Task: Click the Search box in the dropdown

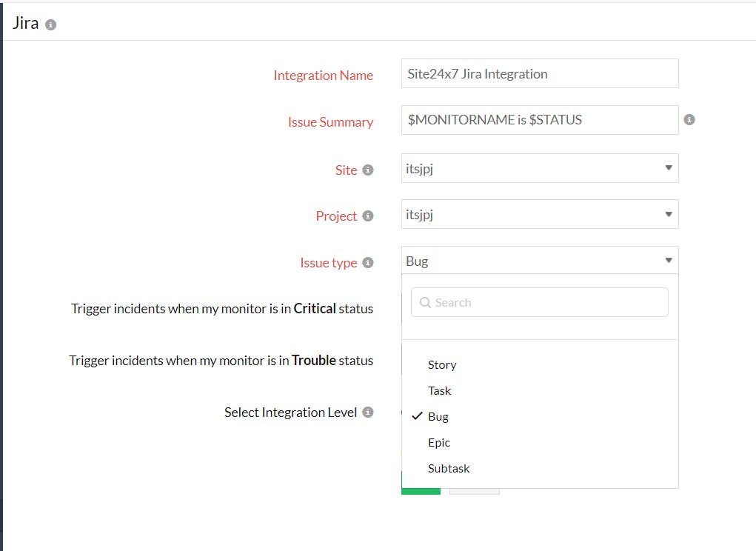Action: (540, 302)
